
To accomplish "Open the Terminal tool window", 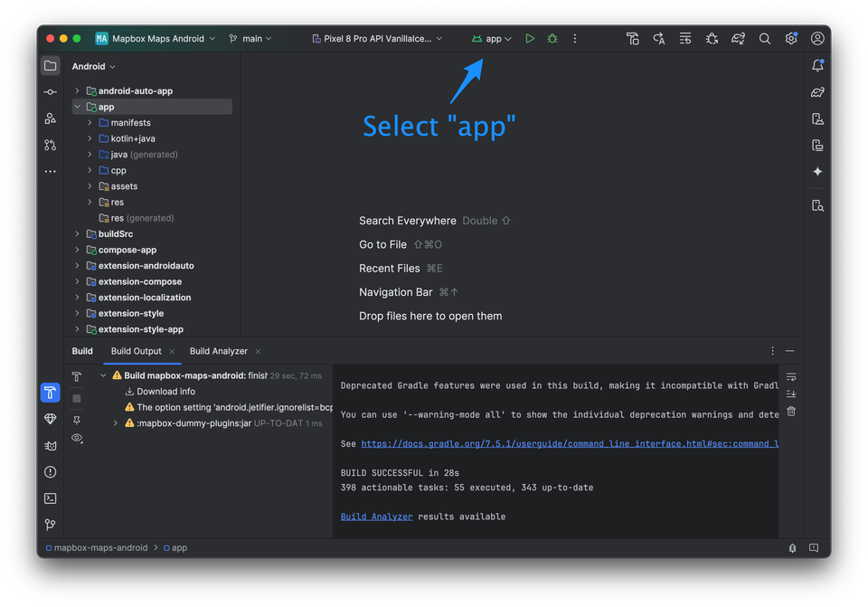I will [51, 498].
